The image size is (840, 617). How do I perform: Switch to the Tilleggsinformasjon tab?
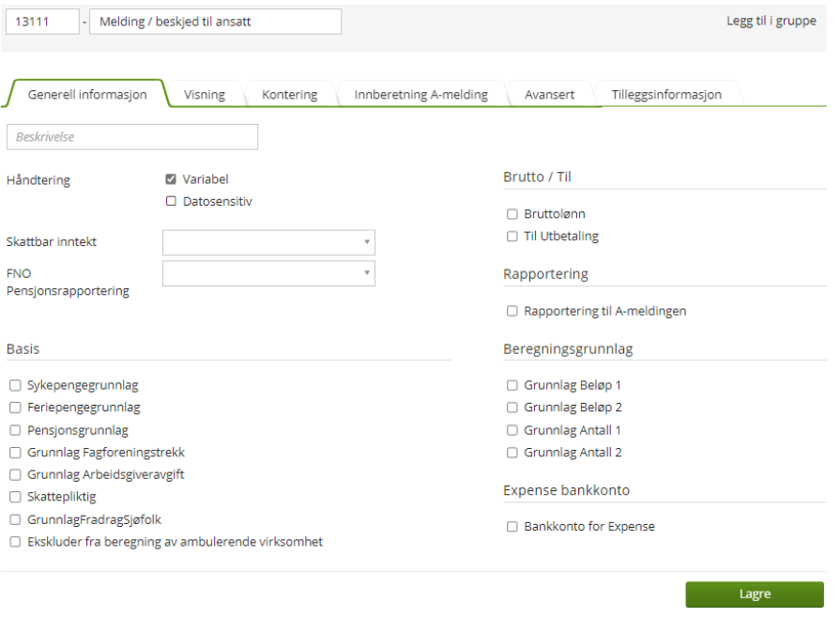pyautogui.click(x=667, y=94)
